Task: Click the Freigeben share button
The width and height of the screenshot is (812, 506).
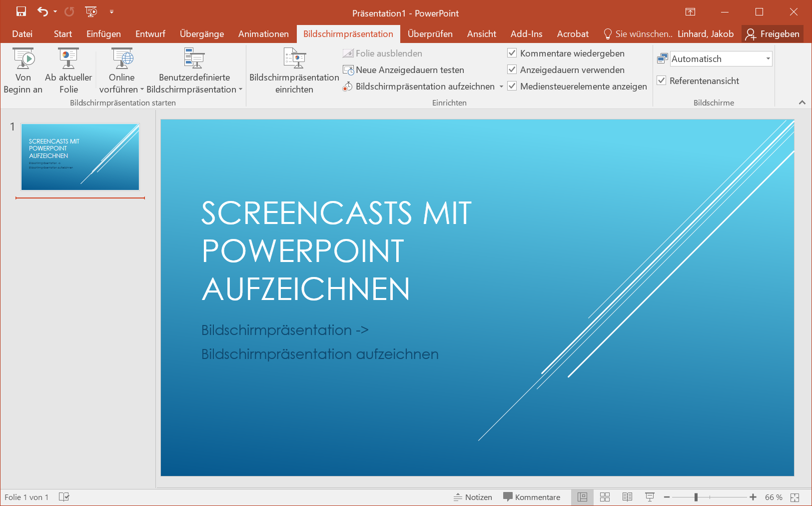Action: 773,34
